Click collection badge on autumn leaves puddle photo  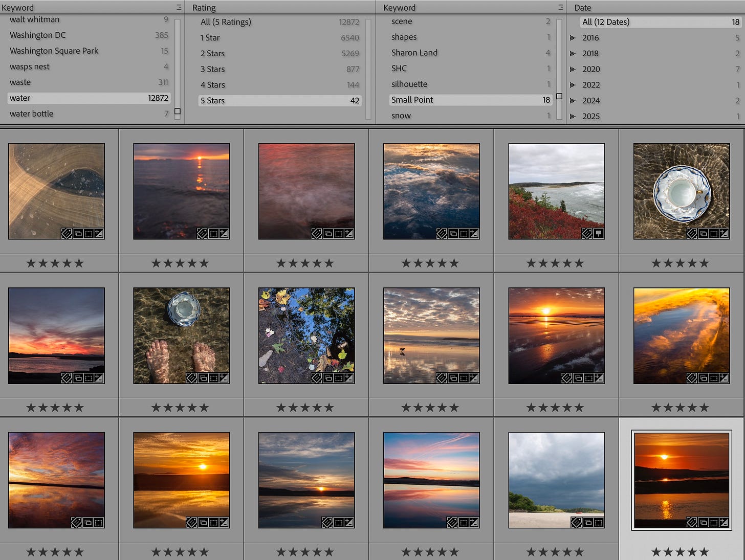pos(328,378)
